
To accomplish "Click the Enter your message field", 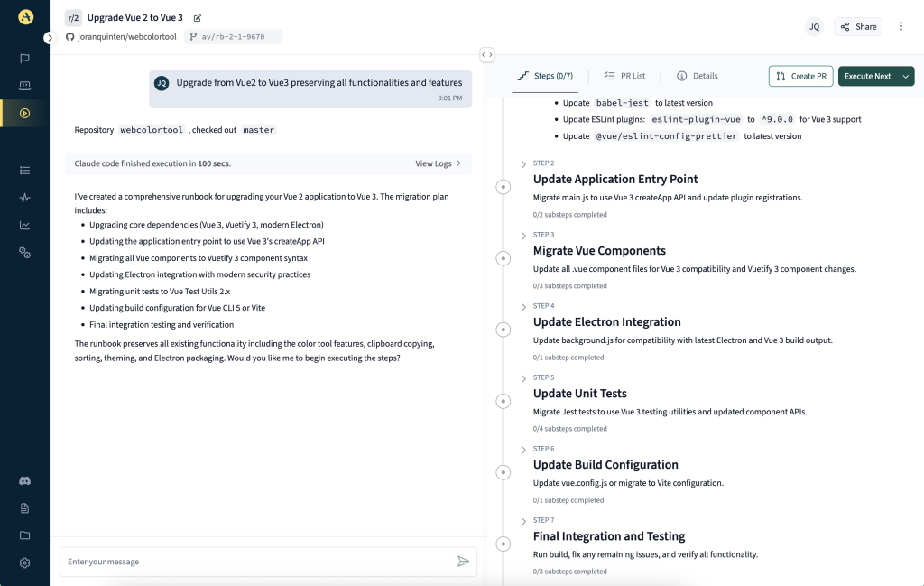I will click(x=257, y=562).
